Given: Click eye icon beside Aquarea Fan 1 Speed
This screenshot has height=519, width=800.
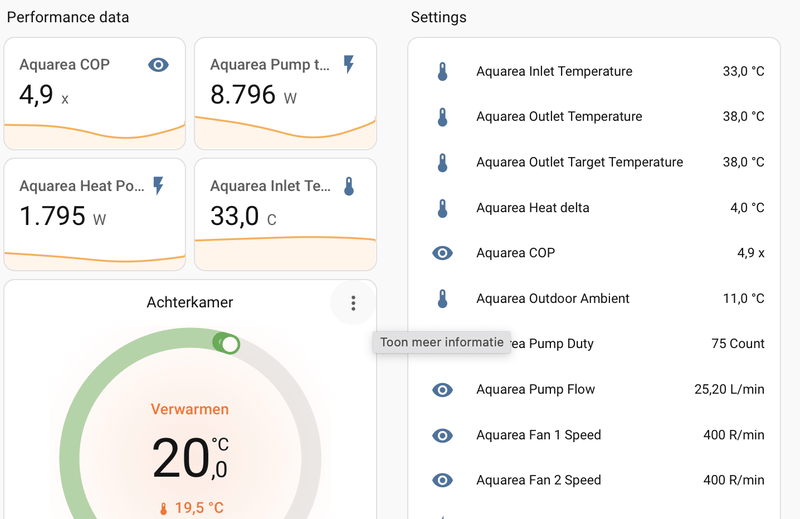Looking at the screenshot, I should tap(442, 435).
